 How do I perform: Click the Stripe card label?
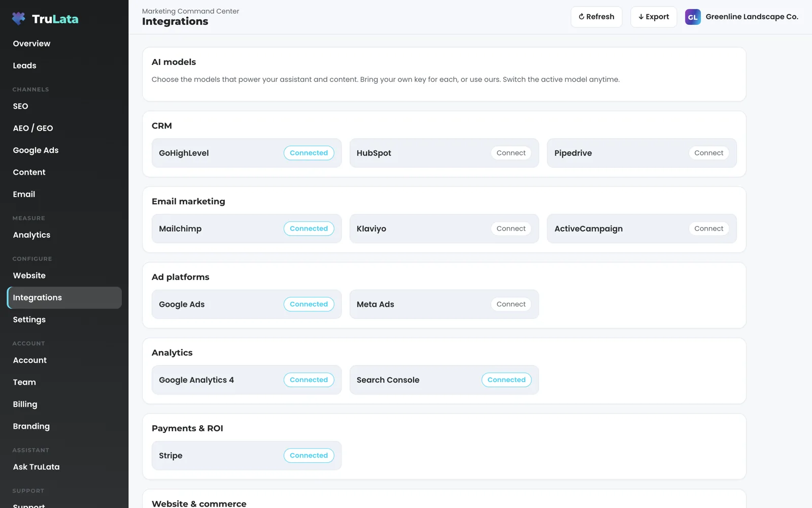click(x=171, y=456)
